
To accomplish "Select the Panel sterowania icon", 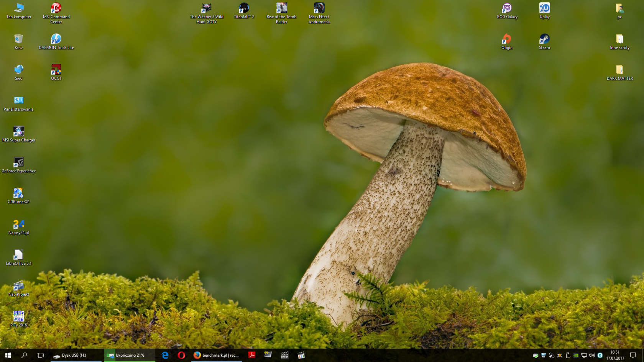I will pyautogui.click(x=19, y=103).
